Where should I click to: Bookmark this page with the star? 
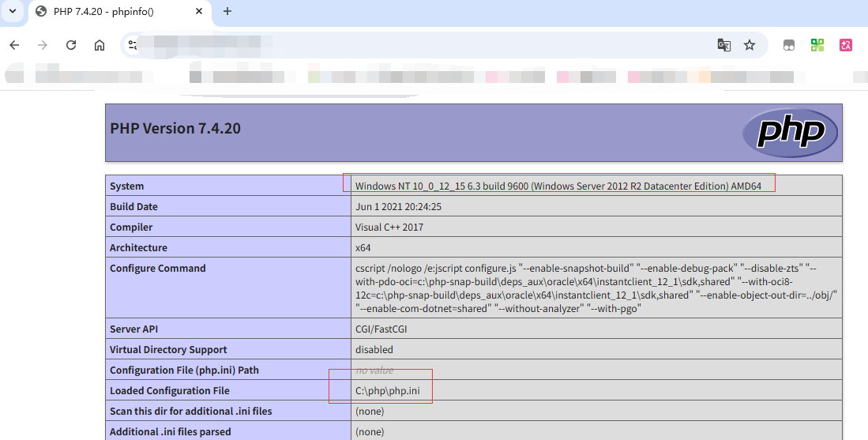pos(750,45)
